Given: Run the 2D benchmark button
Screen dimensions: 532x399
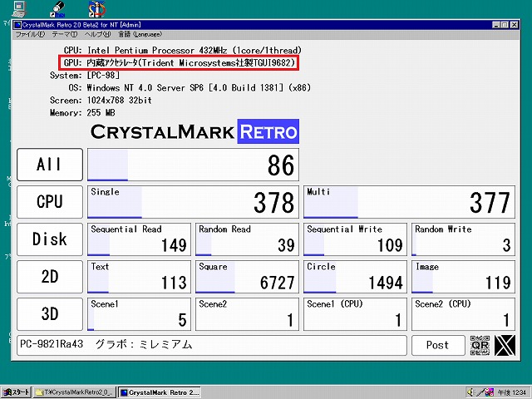Looking at the screenshot, I should pyautogui.click(x=50, y=277).
